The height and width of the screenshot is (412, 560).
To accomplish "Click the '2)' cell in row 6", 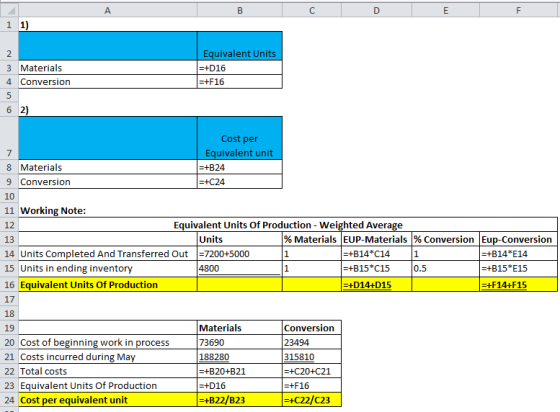I will pyautogui.click(x=108, y=110).
